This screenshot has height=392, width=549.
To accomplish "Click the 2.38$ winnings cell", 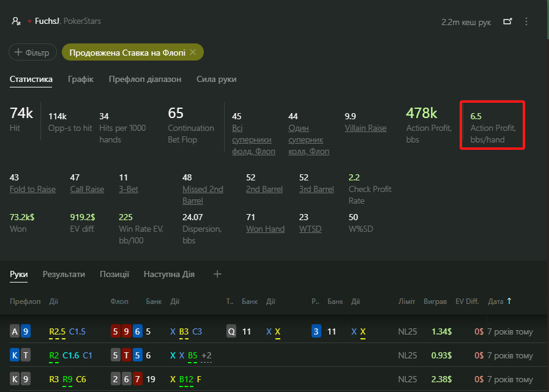I will [x=441, y=379].
